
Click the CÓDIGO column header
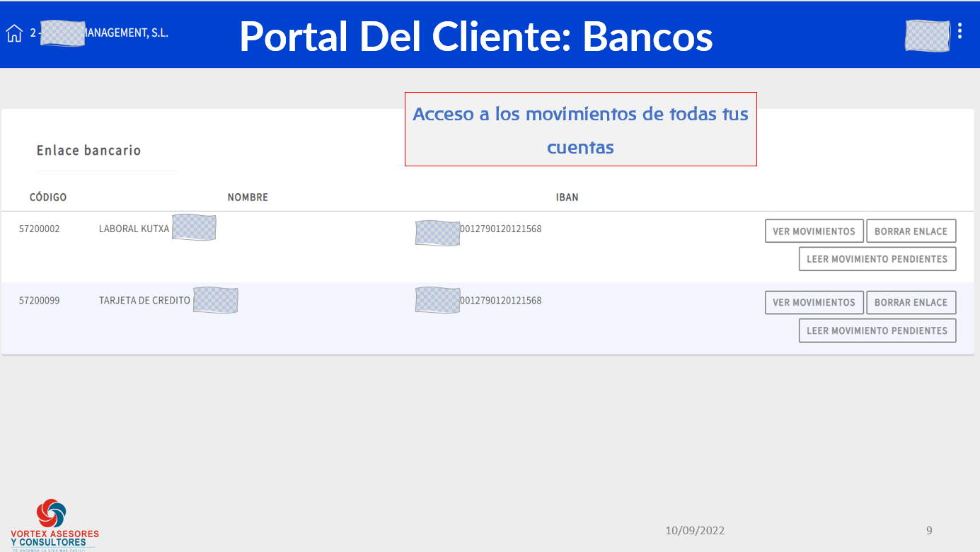[48, 197]
